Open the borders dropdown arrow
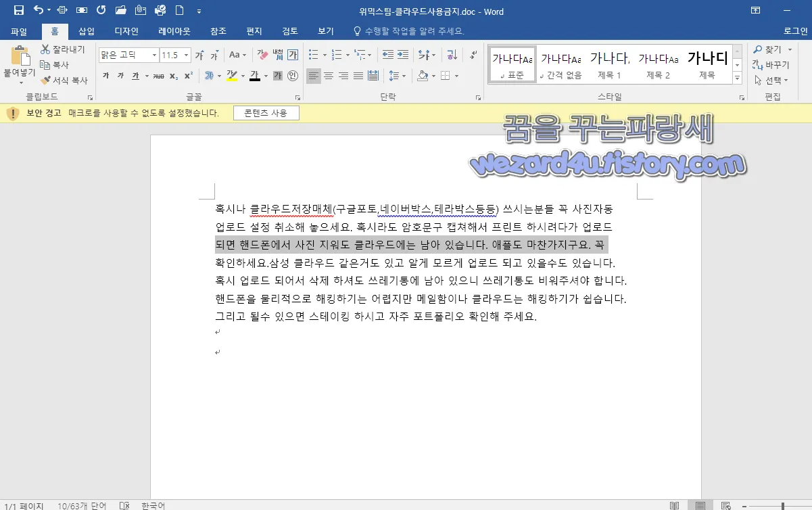812x510 pixels. point(456,76)
